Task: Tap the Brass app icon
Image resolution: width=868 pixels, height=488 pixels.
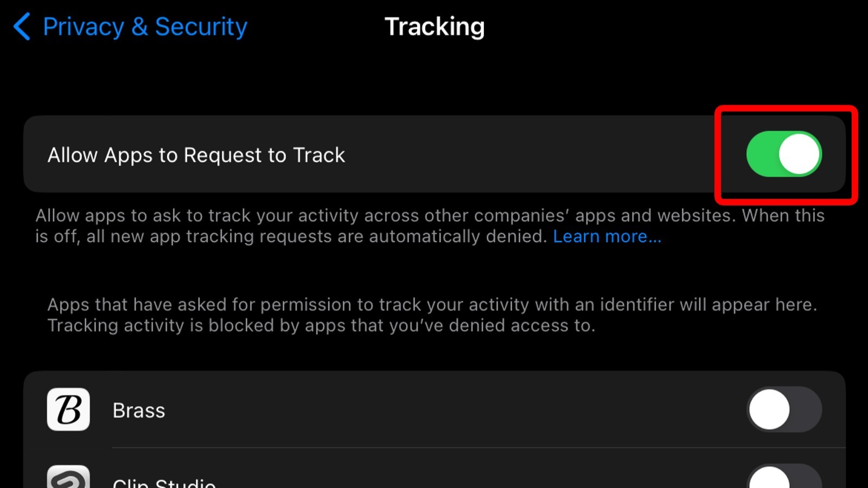Action: pyautogui.click(x=68, y=409)
